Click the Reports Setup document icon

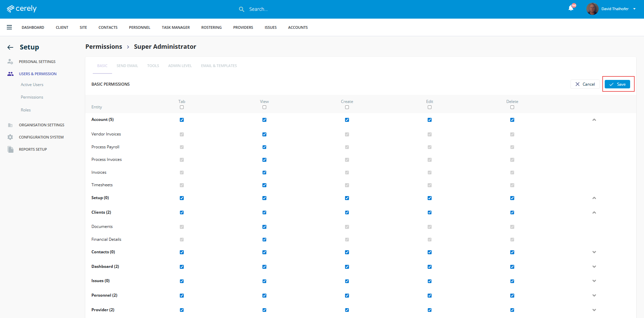[10, 149]
